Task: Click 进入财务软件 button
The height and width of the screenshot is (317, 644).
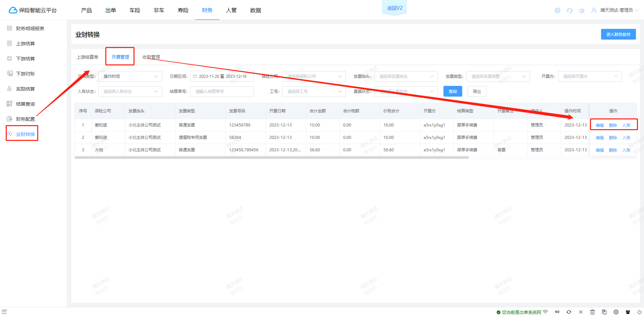Action: [618, 34]
